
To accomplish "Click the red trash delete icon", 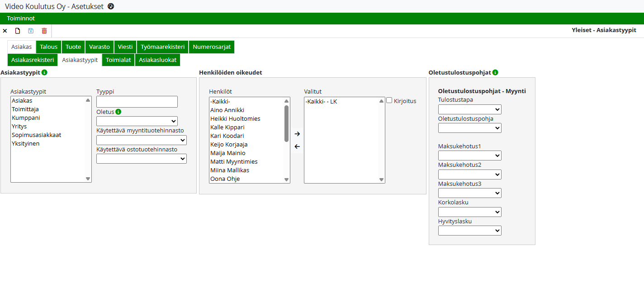I will (44, 31).
